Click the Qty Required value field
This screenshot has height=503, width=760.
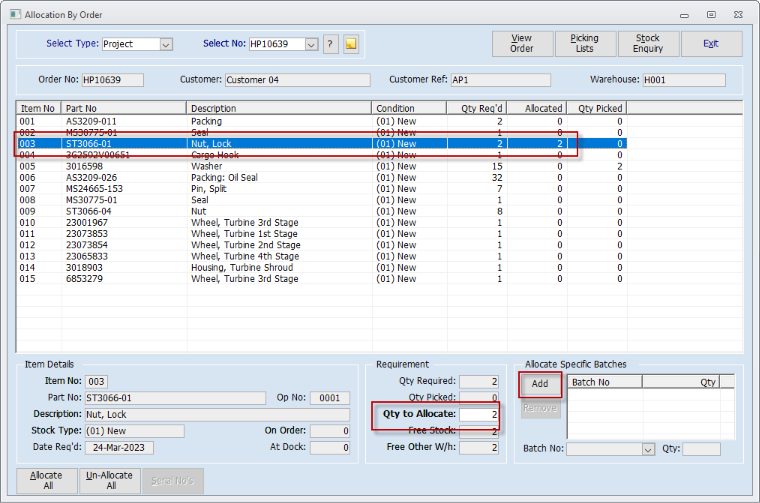[x=479, y=382]
